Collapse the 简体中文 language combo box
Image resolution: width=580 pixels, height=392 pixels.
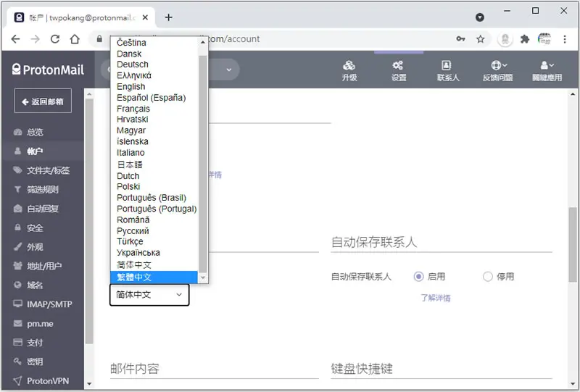149,295
